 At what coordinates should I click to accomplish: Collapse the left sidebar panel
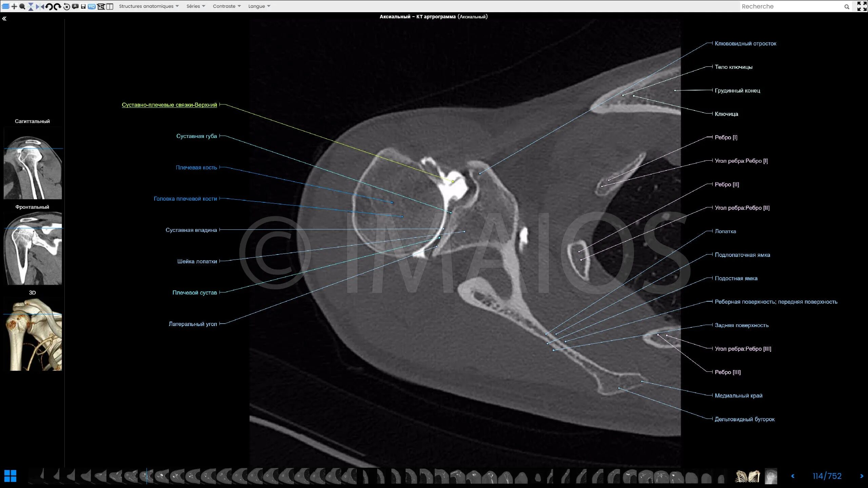pyautogui.click(x=4, y=19)
